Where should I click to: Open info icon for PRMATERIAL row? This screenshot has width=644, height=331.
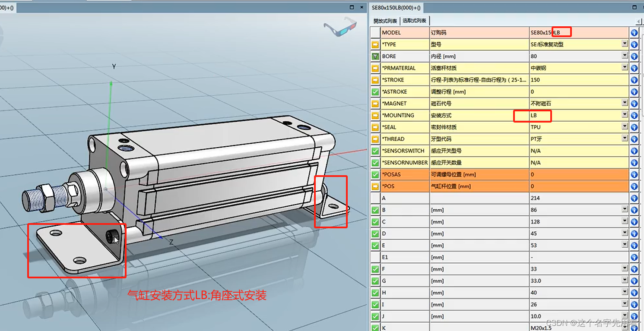pyautogui.click(x=634, y=68)
